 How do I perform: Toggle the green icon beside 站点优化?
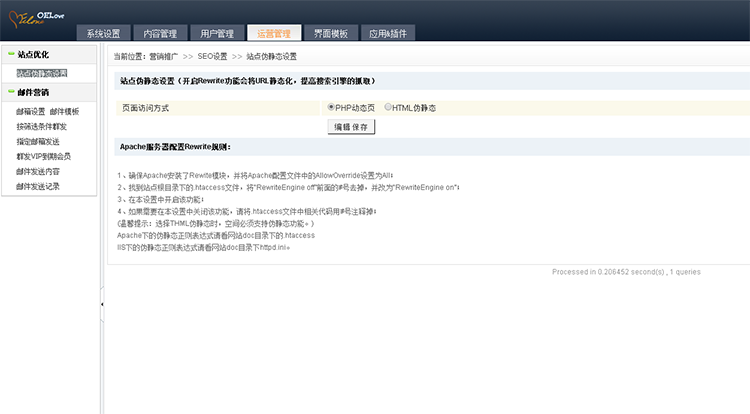[11, 54]
